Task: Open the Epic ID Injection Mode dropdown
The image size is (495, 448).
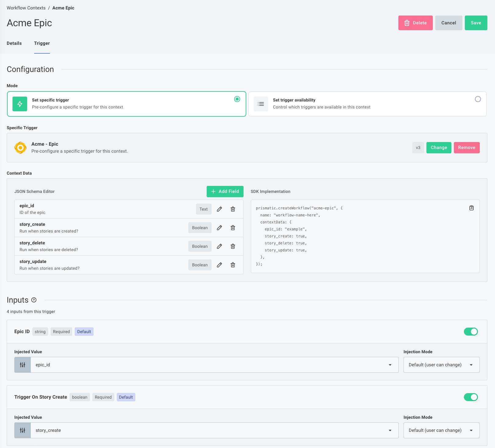Action: tap(441, 364)
